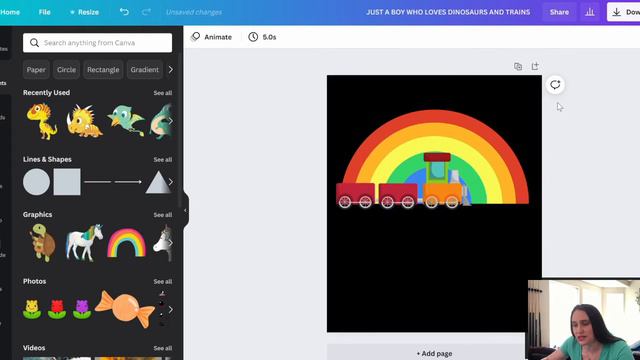
Task: Click the redo arrow icon
Action: (x=146, y=12)
